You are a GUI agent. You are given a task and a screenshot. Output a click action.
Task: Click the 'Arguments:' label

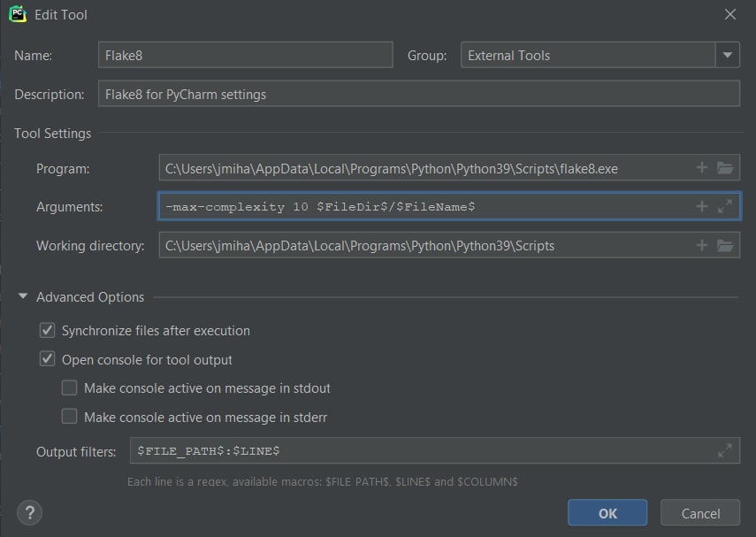[x=70, y=207]
